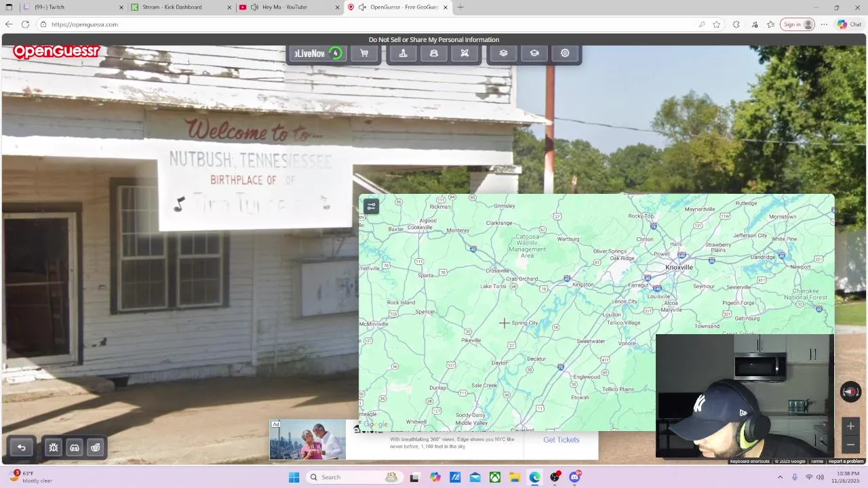The height and width of the screenshot is (488, 868).
Task: Click Oak Ridge on the map
Action: click(622, 258)
